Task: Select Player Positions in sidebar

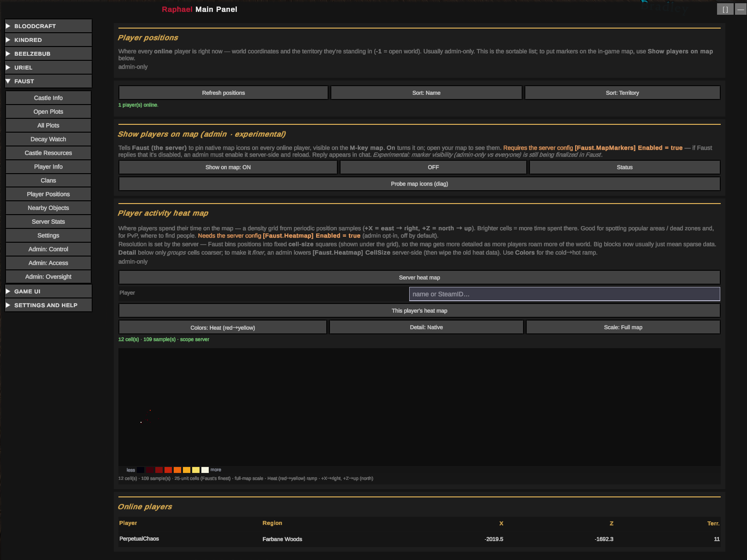Action: tap(48, 194)
